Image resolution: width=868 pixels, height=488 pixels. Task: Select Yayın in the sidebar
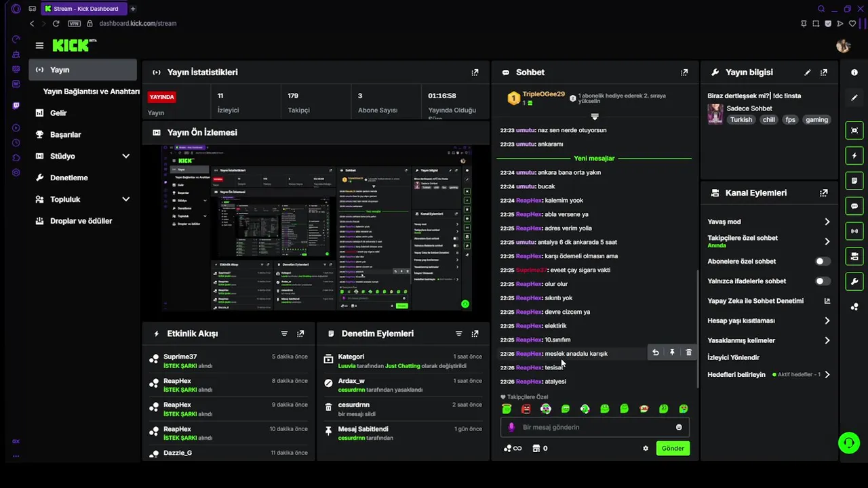[x=83, y=70]
